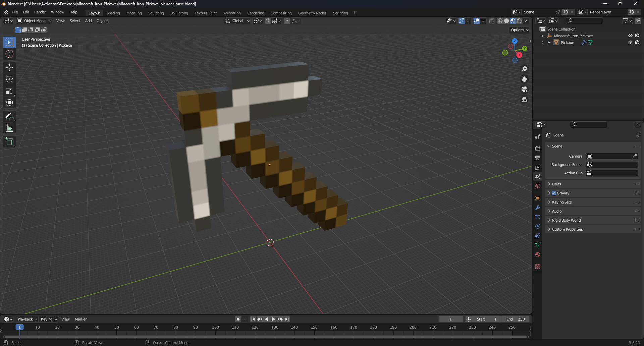Switch to wireframe viewport shading

point(500,21)
